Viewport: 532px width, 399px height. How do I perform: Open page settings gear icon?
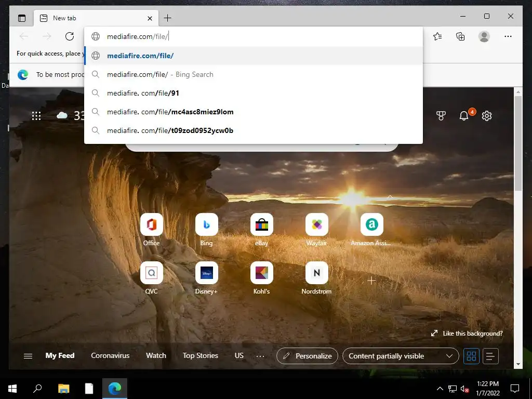[x=487, y=116]
